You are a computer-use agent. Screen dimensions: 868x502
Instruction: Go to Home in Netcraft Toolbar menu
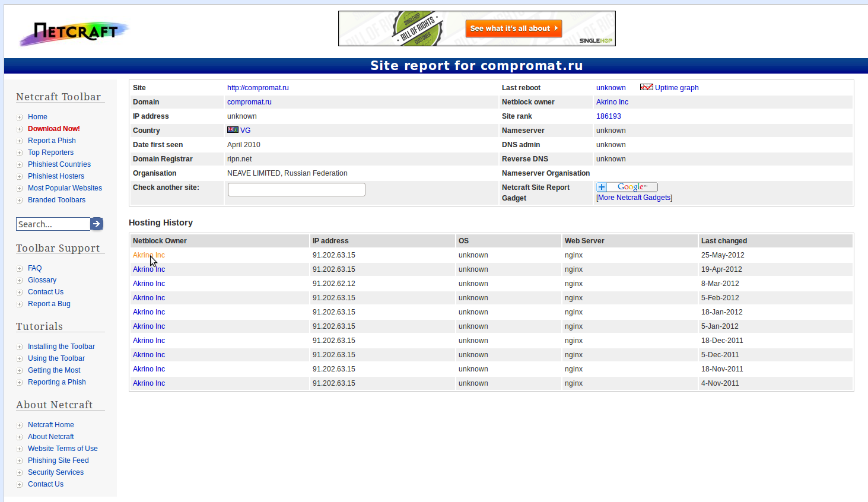[37, 117]
